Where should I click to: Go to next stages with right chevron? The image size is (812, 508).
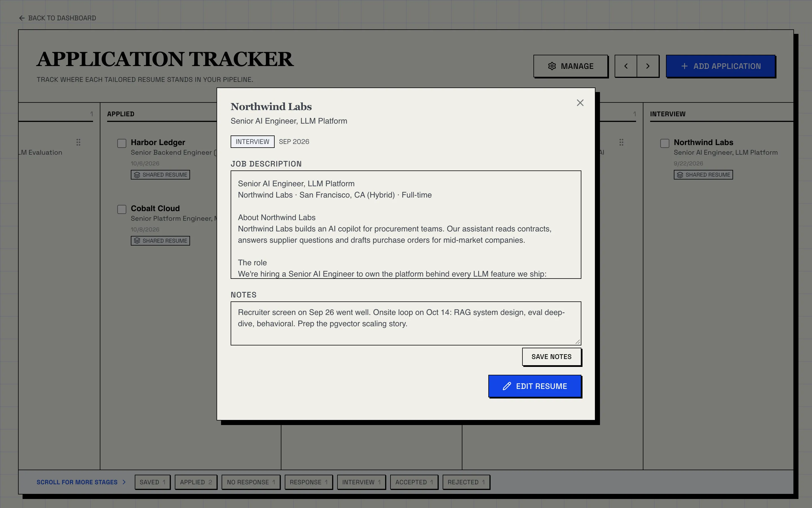648,66
